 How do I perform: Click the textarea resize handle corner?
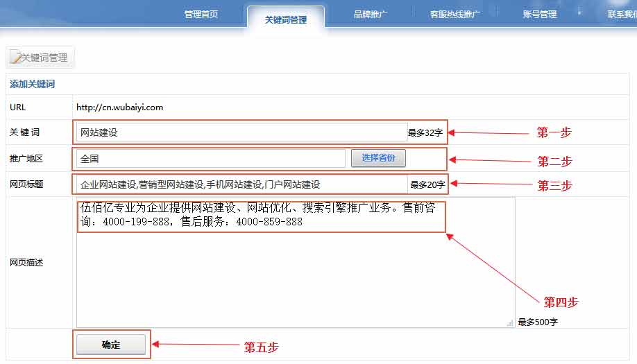point(510,323)
